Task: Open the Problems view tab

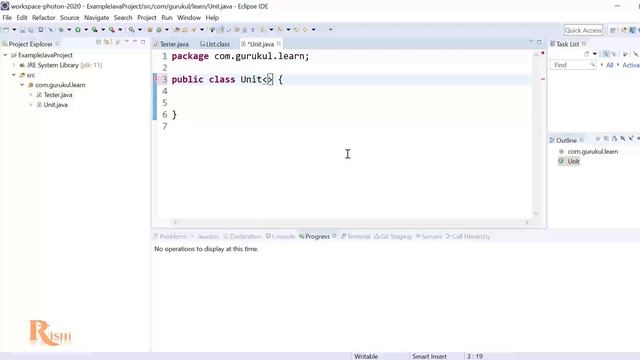Action: tap(170, 237)
